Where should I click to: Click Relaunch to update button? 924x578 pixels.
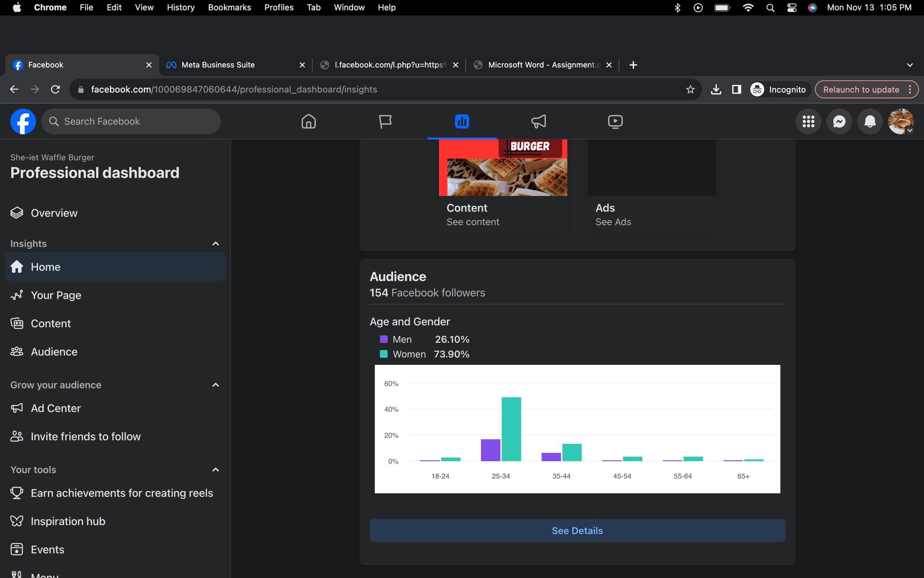tap(860, 89)
